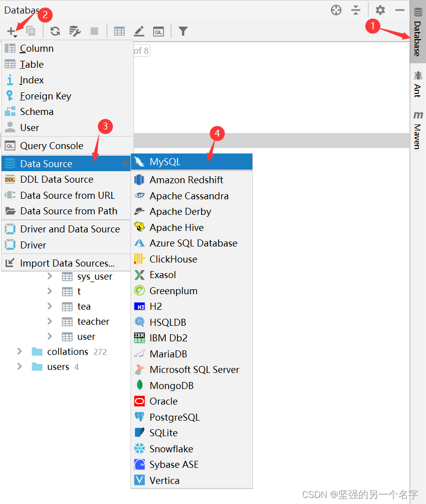Image resolution: width=426 pixels, height=504 pixels.
Task: Select IBM Db2 data source
Action: click(x=192, y=338)
